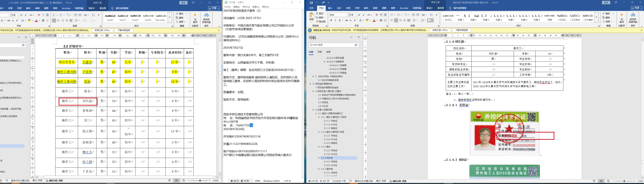
Task: Sort text in left Word ribbon
Action: pyautogui.click(x=93, y=15)
